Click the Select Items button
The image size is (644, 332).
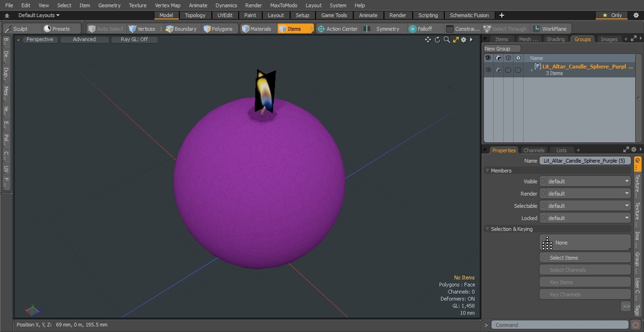tap(585, 258)
